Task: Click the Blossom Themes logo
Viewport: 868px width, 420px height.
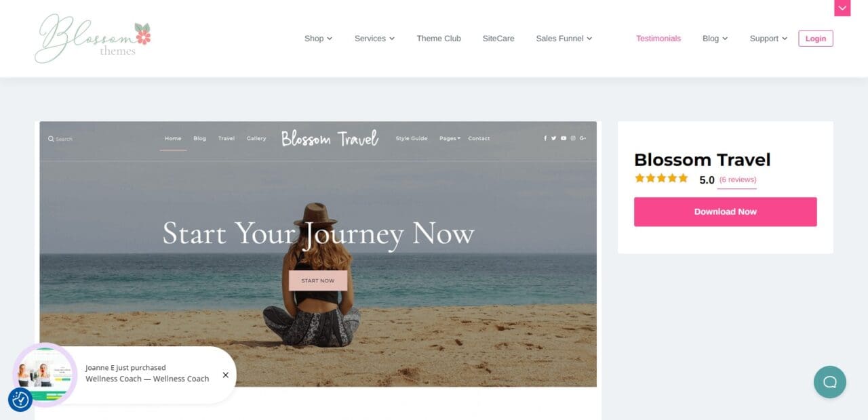Action: pyautogui.click(x=93, y=39)
